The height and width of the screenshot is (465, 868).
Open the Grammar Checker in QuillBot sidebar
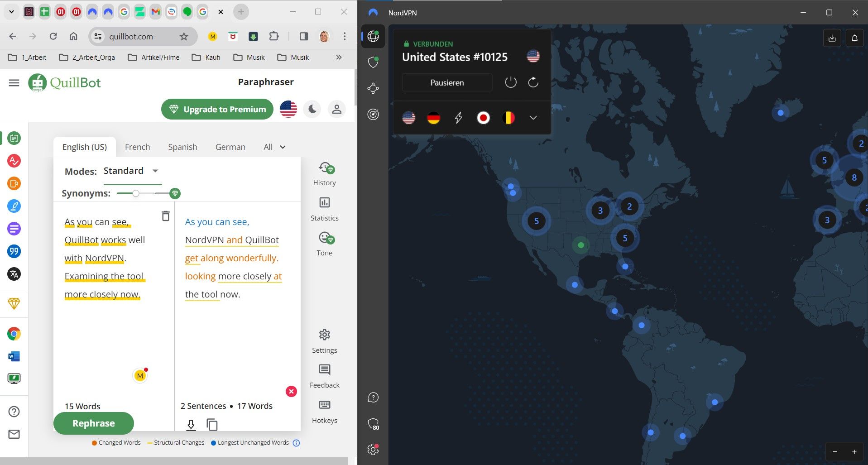(14, 161)
